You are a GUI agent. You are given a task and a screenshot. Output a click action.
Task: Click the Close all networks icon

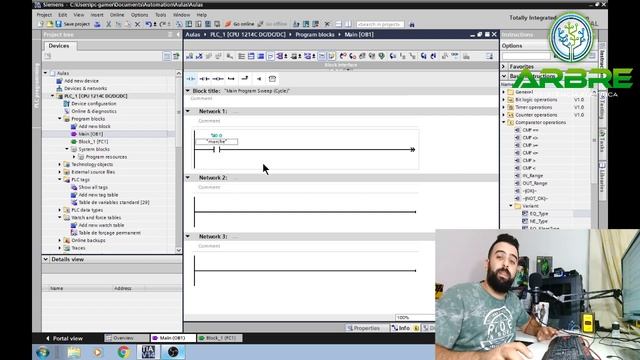[260, 56]
